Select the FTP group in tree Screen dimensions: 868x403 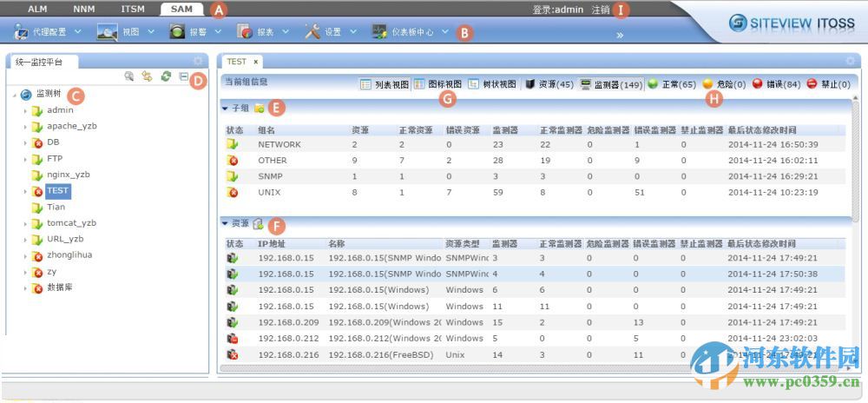point(55,158)
